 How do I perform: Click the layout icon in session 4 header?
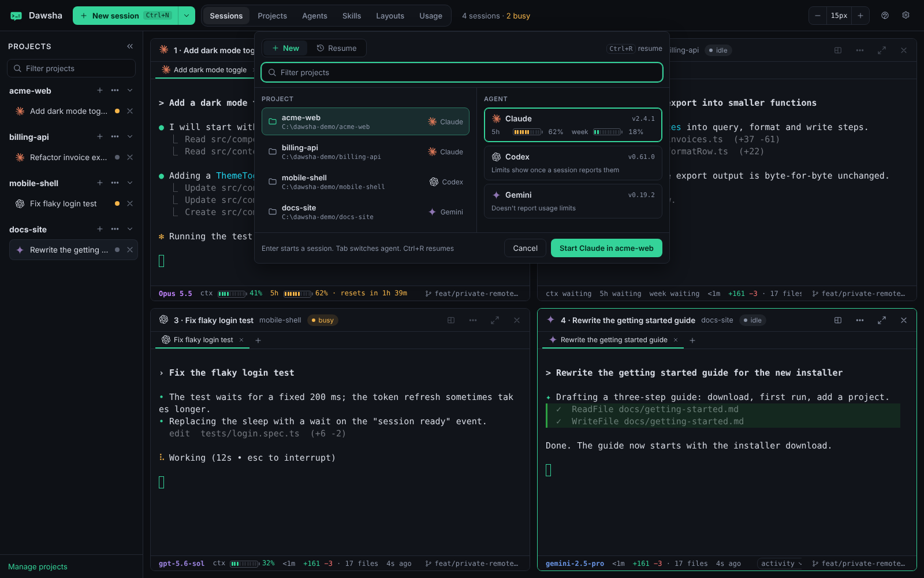click(838, 320)
